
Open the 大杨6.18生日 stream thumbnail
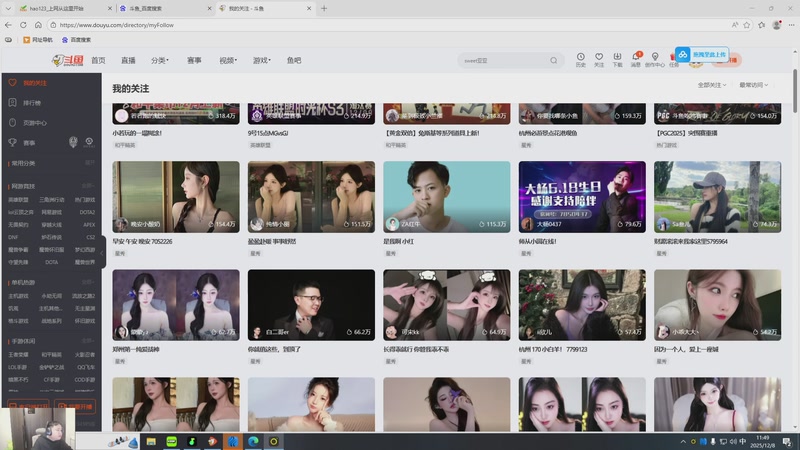point(582,197)
